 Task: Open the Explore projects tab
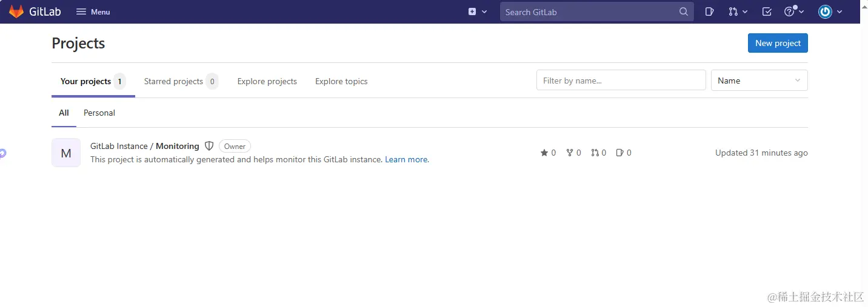267,81
